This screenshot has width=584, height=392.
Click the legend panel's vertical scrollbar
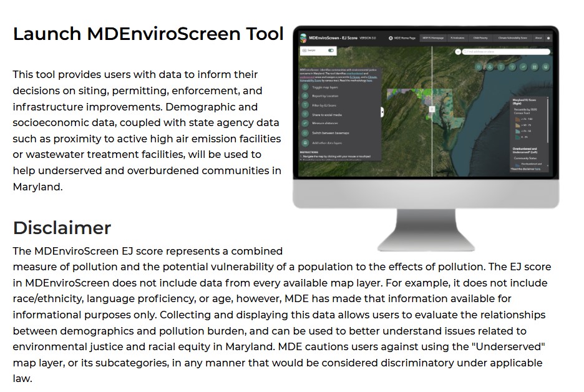(x=548, y=120)
